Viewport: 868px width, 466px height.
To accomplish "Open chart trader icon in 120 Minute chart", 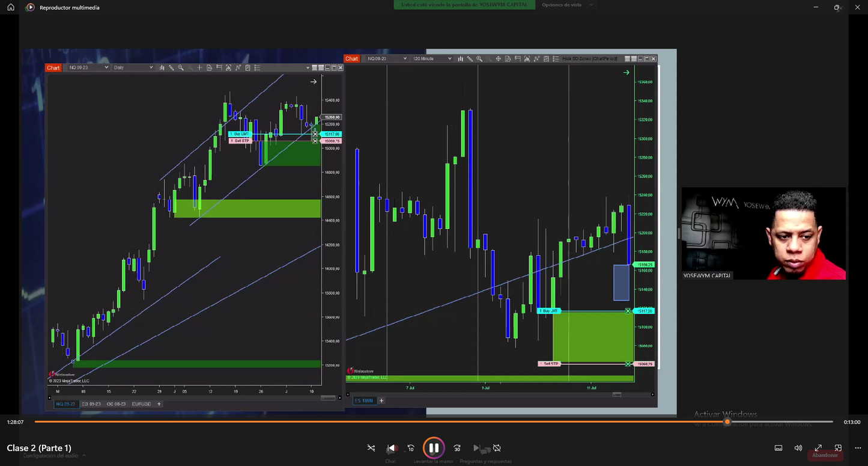I will tap(518, 59).
